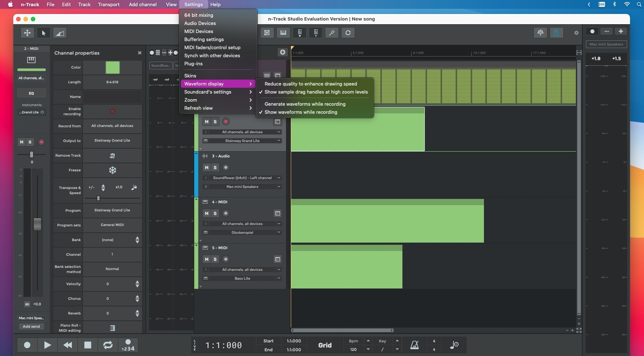Screen dimensions: 644x356
Task: Arm recording on 5 - MIDI track
Action: (226, 259)
